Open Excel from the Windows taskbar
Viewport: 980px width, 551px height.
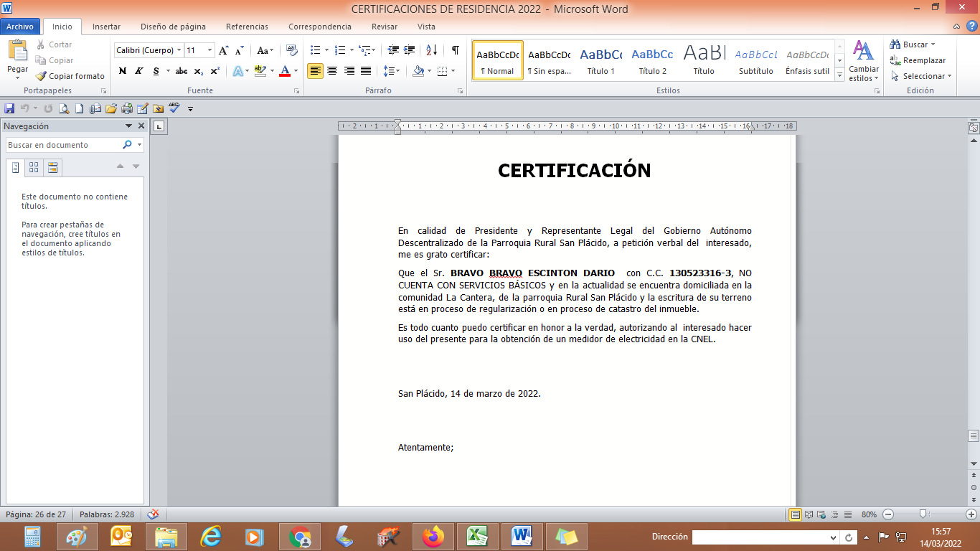pos(477,536)
